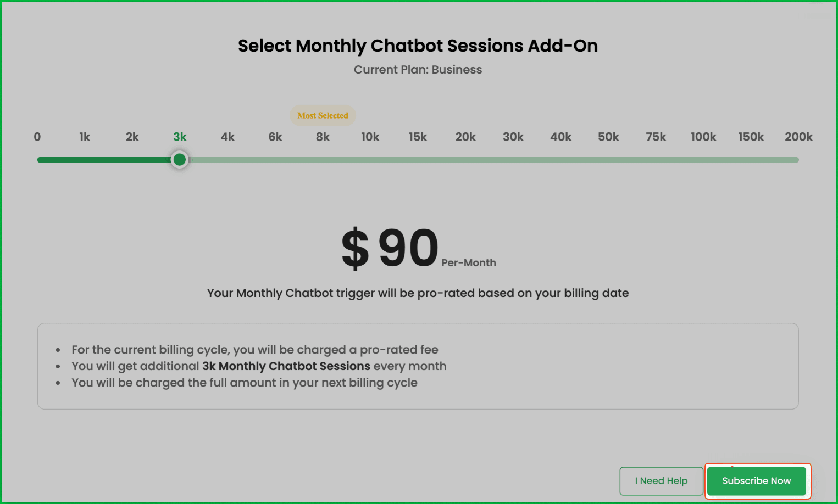Click the Most Selected badge

tap(323, 115)
